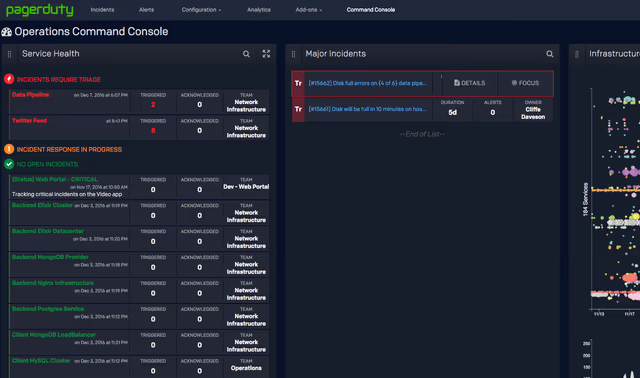Open the Backend Nginx Infrastructure service

pos(53,283)
